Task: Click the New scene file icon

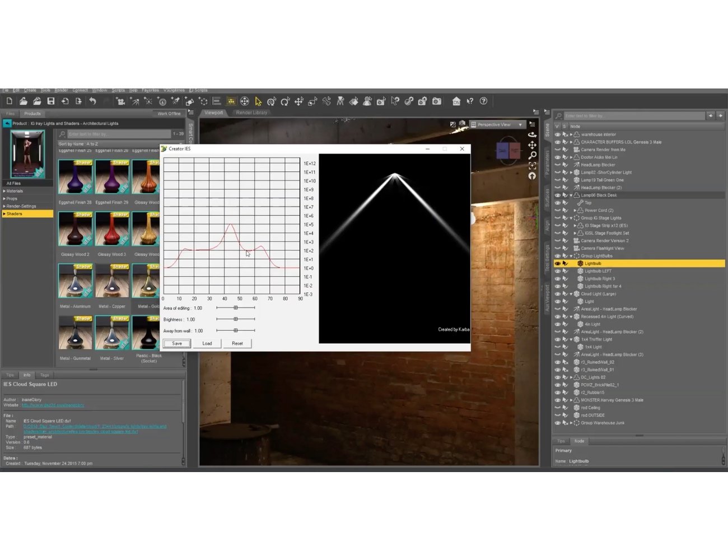Action: pyautogui.click(x=10, y=101)
